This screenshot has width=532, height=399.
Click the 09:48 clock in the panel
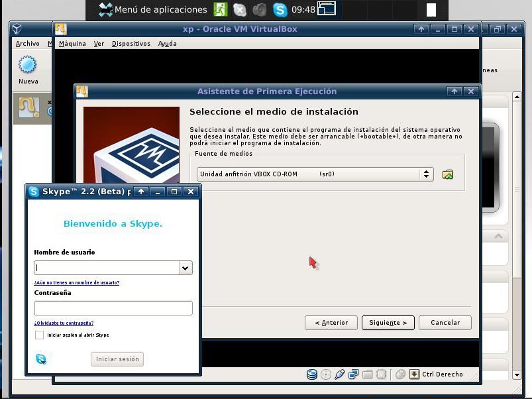(x=303, y=9)
